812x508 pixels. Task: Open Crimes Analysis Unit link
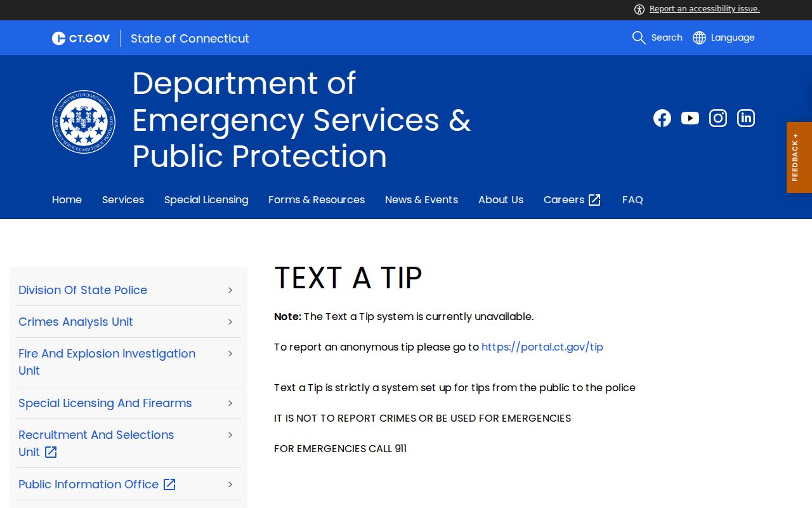click(x=75, y=322)
